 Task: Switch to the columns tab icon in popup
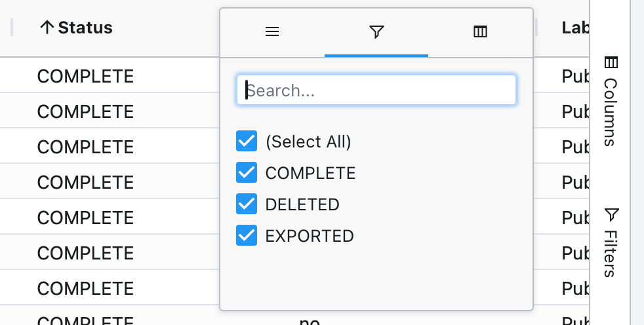[x=480, y=31]
